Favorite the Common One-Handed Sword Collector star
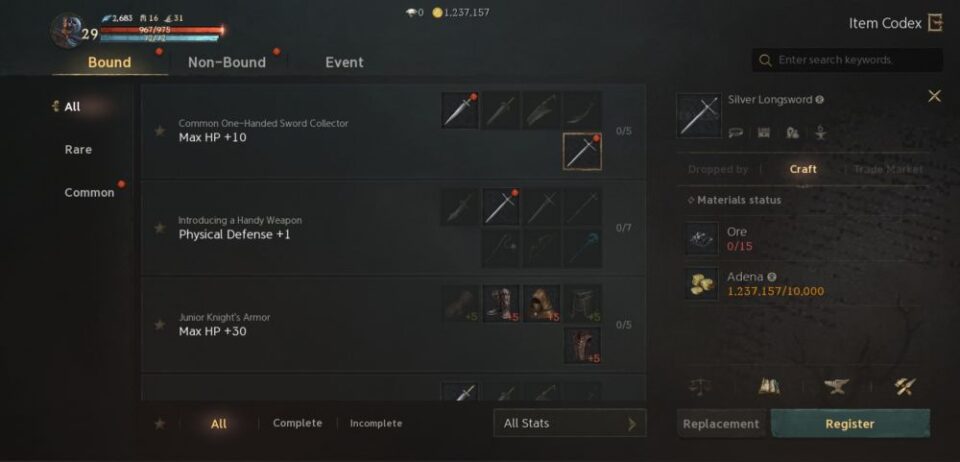Screen dimensions: 960x462 tap(160, 130)
